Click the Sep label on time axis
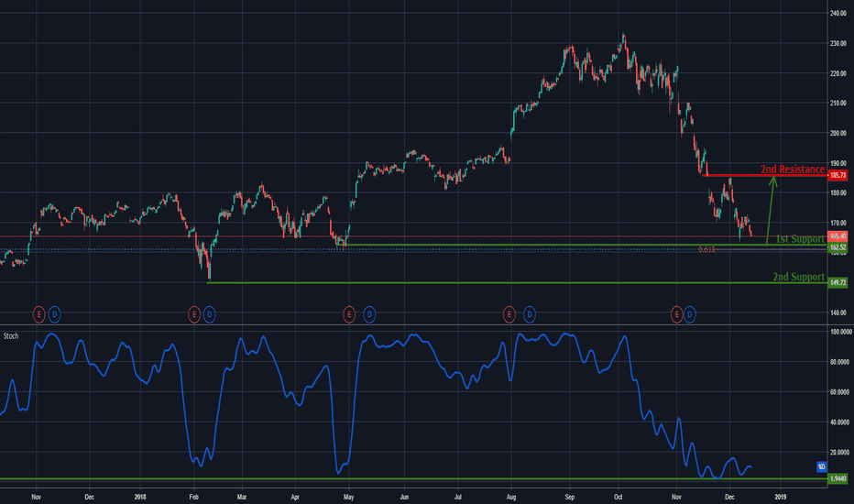The height and width of the screenshot is (504, 854). pyautogui.click(x=570, y=497)
